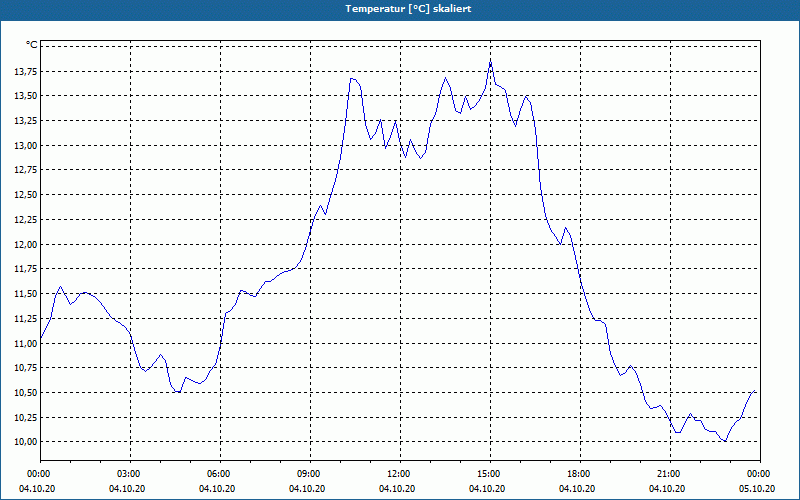800x500 pixels.
Task: Click the 11,75 y-axis label
Action: (x=26, y=269)
